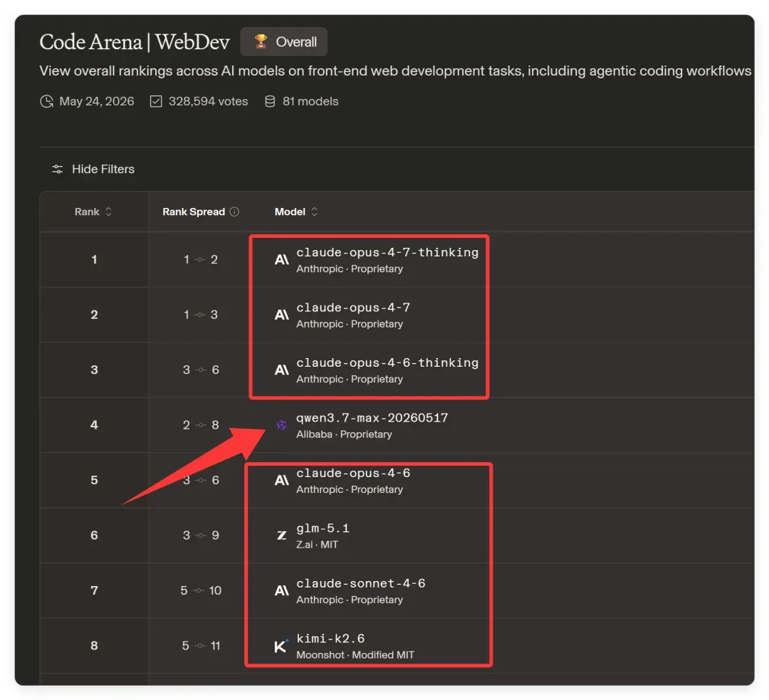Click the Anthropic logo beside claude-opus-4-7
This screenshot has width=769, height=700.
(281, 315)
